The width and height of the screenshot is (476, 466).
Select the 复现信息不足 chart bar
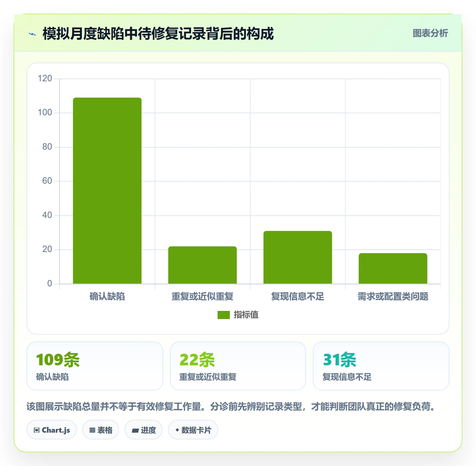click(x=297, y=257)
